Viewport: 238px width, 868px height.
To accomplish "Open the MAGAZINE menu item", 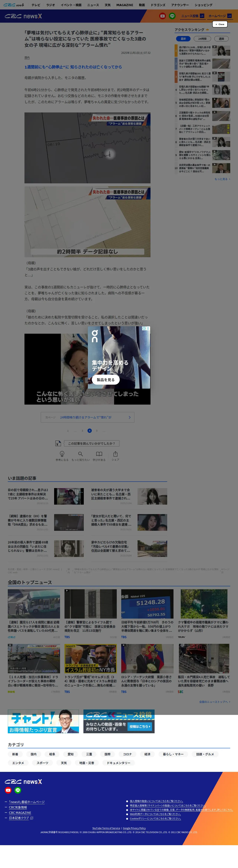I will tap(125, 5).
